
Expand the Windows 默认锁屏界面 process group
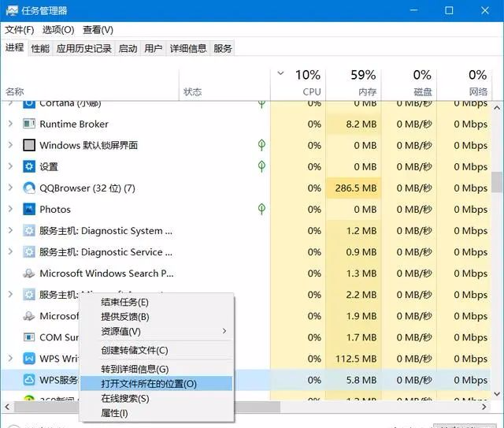coord(10,145)
